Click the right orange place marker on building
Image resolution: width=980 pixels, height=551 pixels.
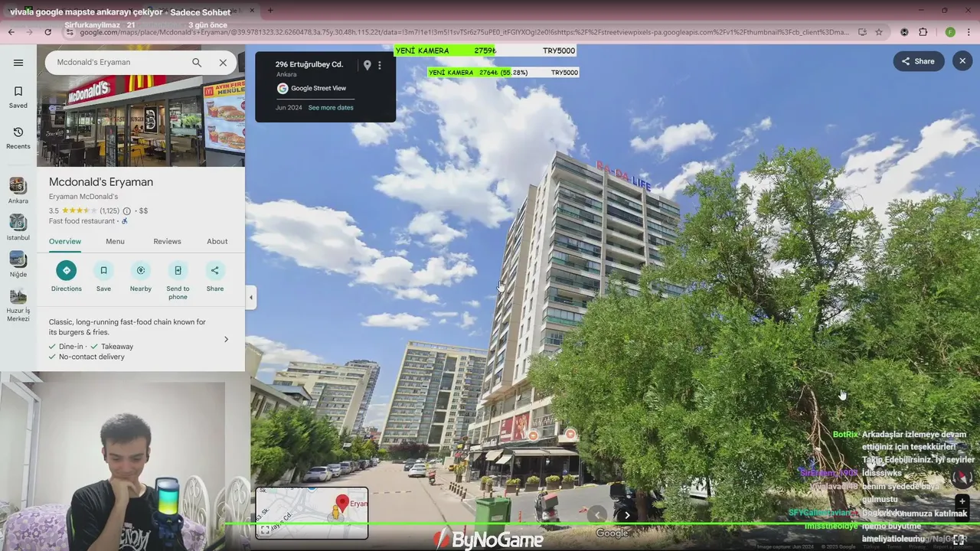click(570, 434)
